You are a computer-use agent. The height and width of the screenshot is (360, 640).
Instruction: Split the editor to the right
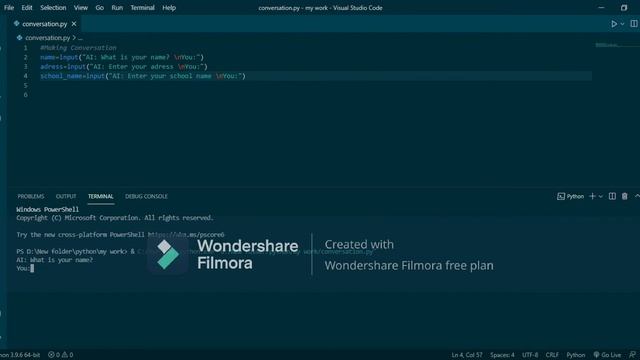(x=634, y=24)
